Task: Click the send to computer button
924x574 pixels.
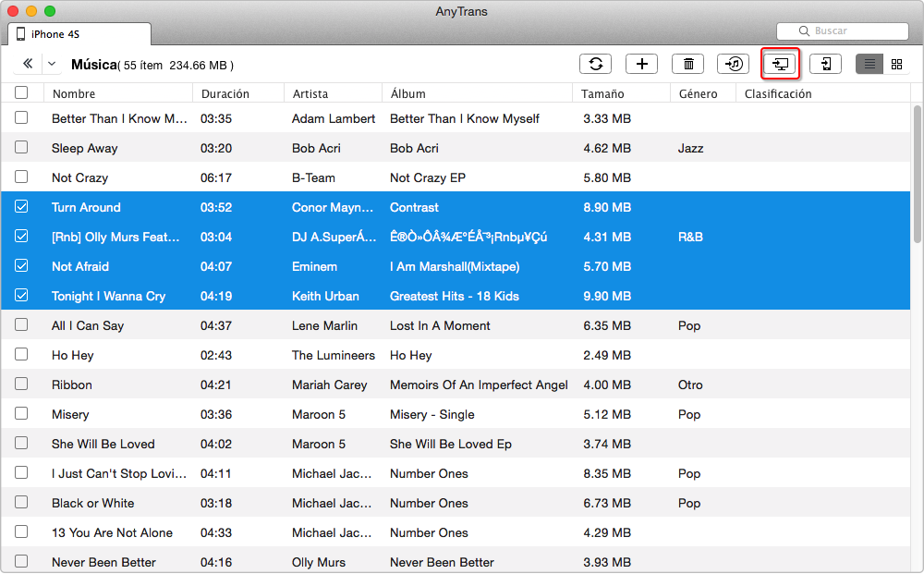Action: [x=780, y=64]
